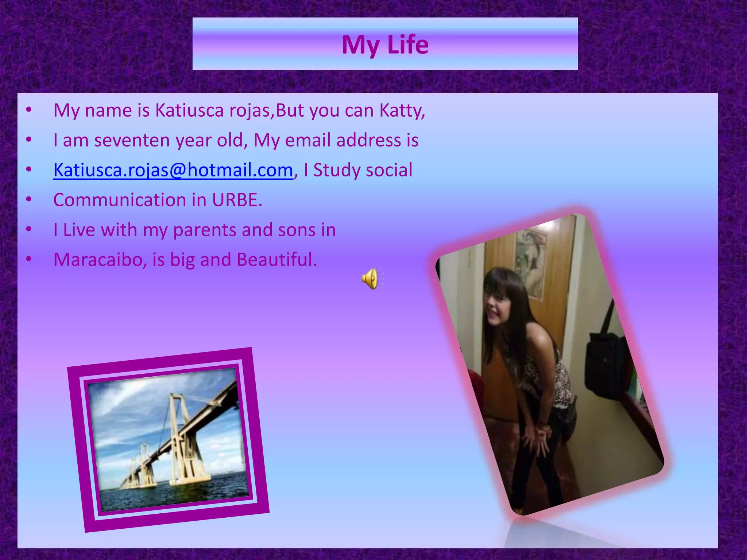Click the text 'I Study social'
Screen dimensions: 747x560
tap(358, 170)
